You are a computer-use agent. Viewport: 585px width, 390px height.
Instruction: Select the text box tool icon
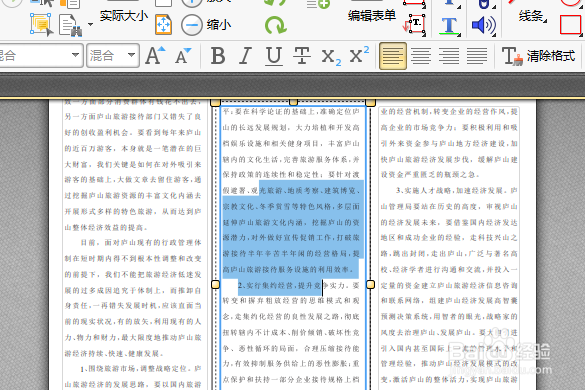tap(414, 25)
